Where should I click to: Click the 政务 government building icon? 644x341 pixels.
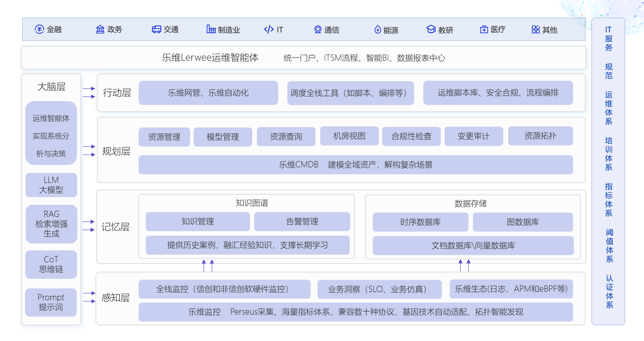tap(100, 30)
